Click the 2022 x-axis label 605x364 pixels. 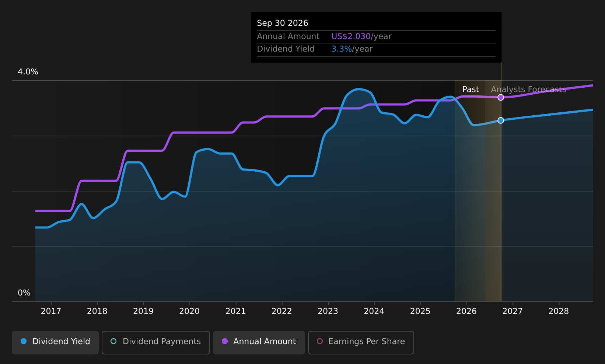tap(282, 311)
